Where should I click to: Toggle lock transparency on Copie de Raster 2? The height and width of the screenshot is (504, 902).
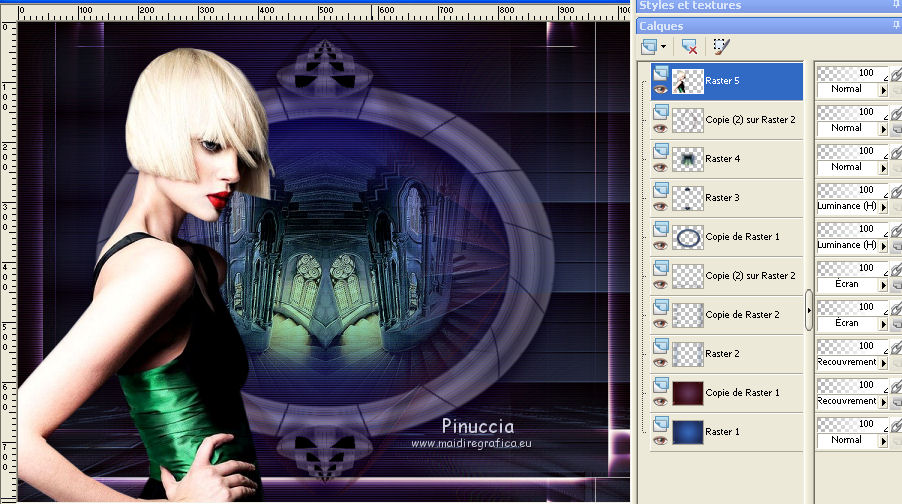pyautogui.click(x=897, y=325)
